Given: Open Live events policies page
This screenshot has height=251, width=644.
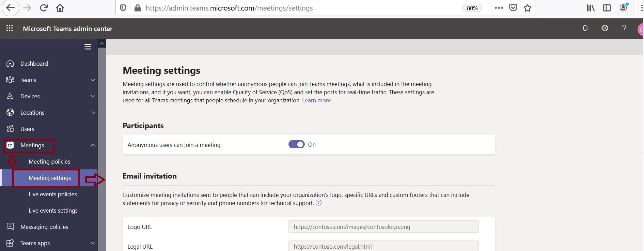Looking at the screenshot, I should [x=53, y=194].
